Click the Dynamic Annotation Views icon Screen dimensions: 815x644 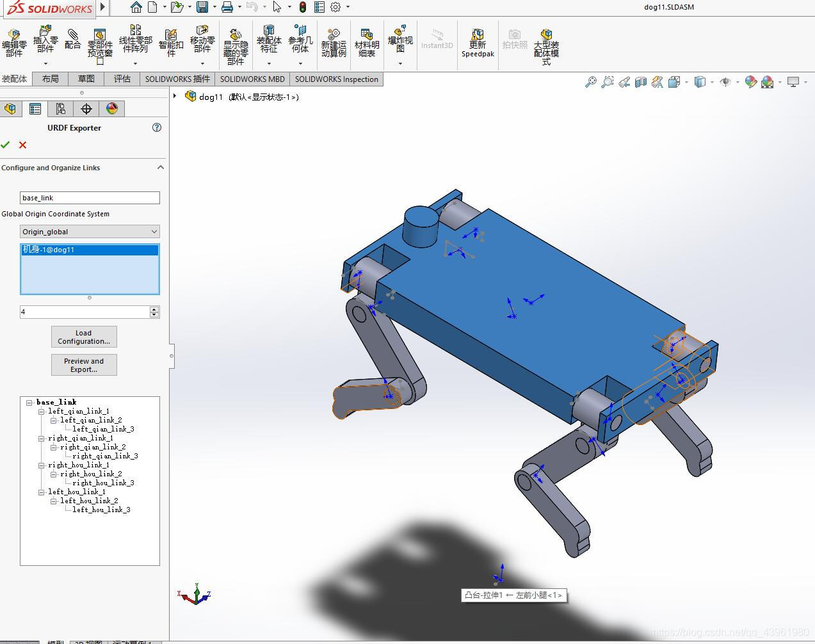click(657, 82)
